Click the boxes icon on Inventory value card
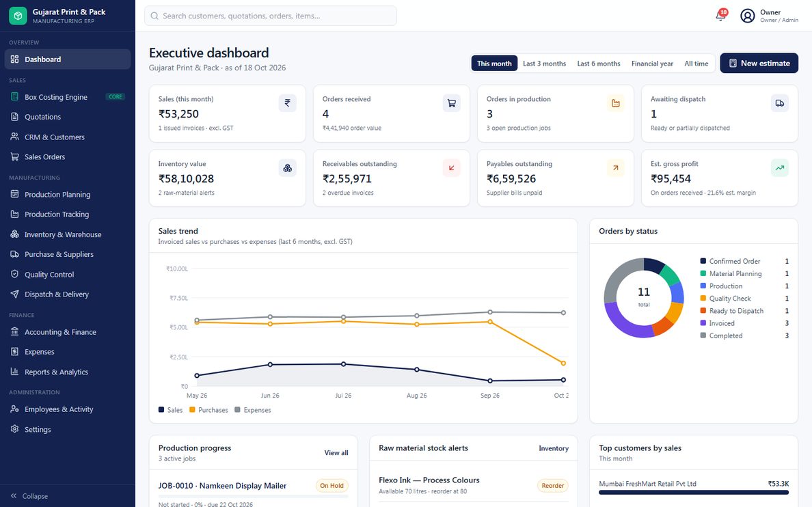This screenshot has width=812, height=507. (287, 168)
